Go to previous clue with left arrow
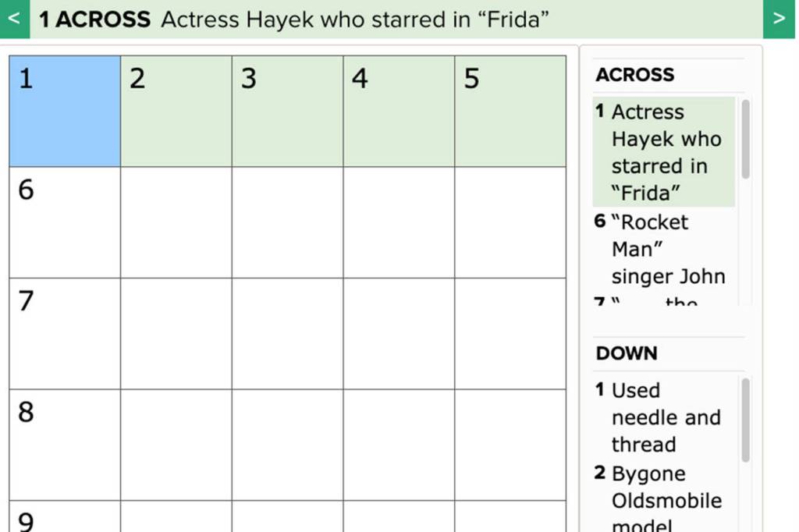This screenshot has height=532, width=799. pyautogui.click(x=14, y=20)
